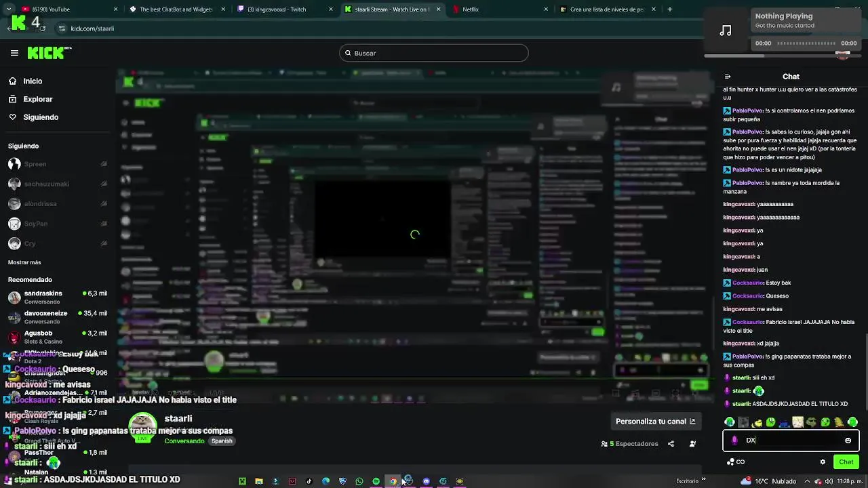Insert the last green headphones emote
The height and width of the screenshot is (488, 868).
click(852, 422)
